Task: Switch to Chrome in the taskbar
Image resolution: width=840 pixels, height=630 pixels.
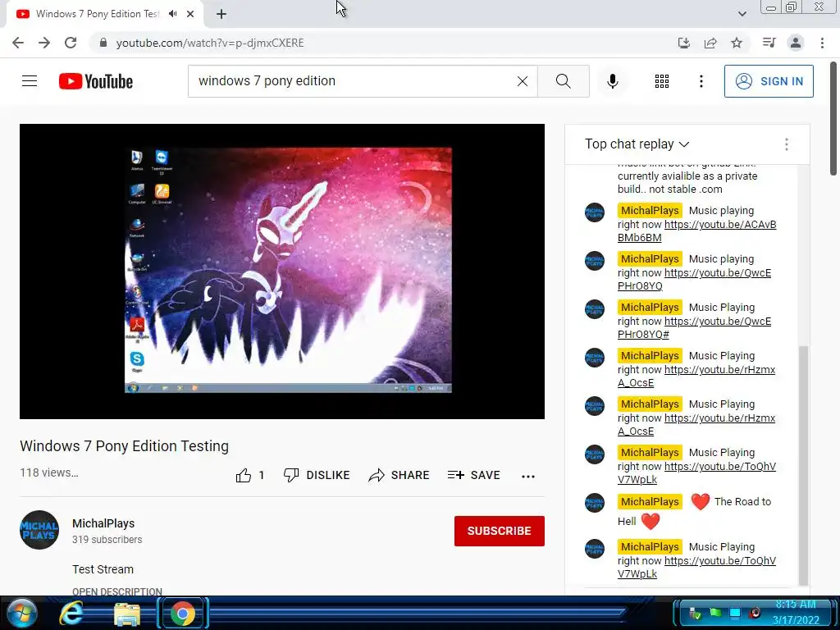Action: (x=183, y=614)
